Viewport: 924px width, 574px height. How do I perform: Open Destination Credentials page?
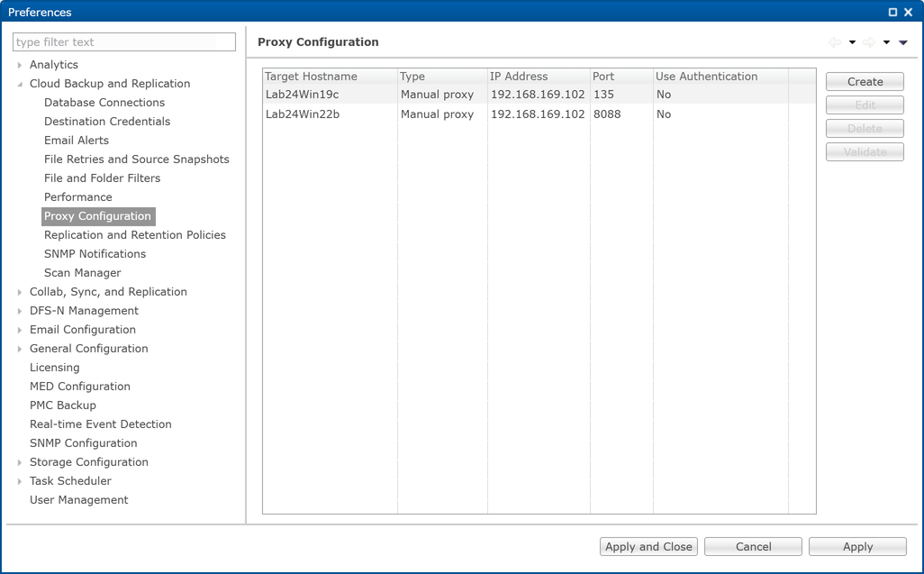[107, 122]
